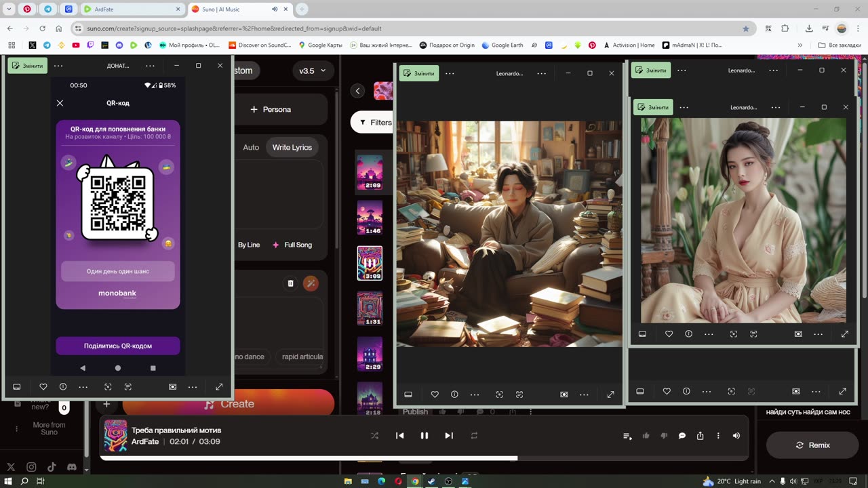Expand More from Suno in sidebar
This screenshot has width=868, height=488.
tap(49, 429)
